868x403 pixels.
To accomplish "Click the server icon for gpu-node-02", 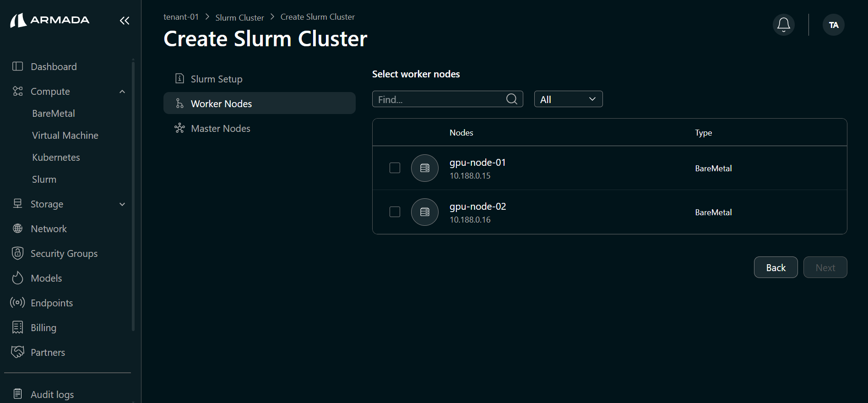I will pyautogui.click(x=425, y=212).
